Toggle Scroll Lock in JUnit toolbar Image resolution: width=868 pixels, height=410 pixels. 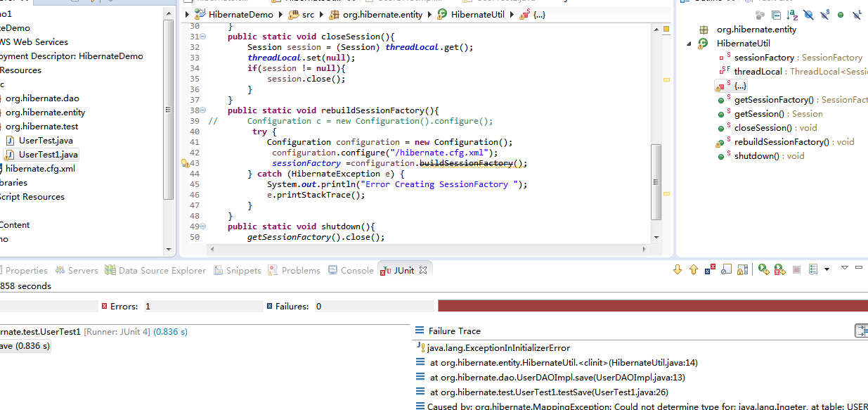742,269
